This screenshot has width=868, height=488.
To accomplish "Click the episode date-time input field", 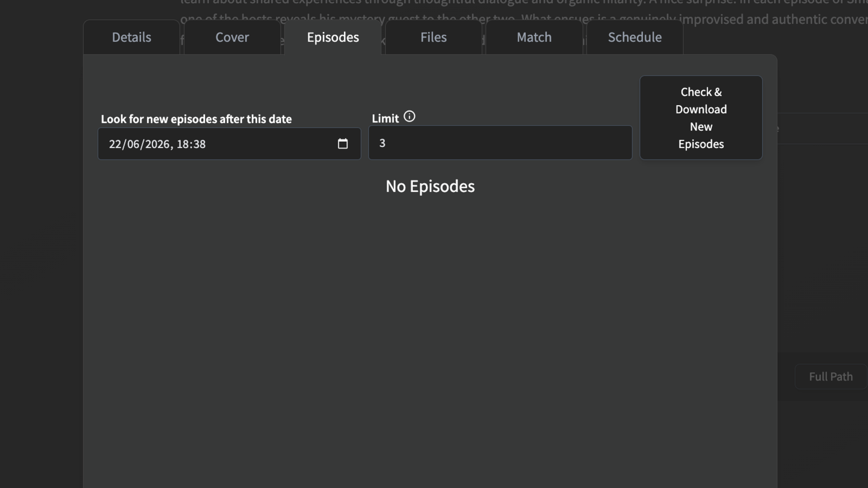I will point(229,144).
